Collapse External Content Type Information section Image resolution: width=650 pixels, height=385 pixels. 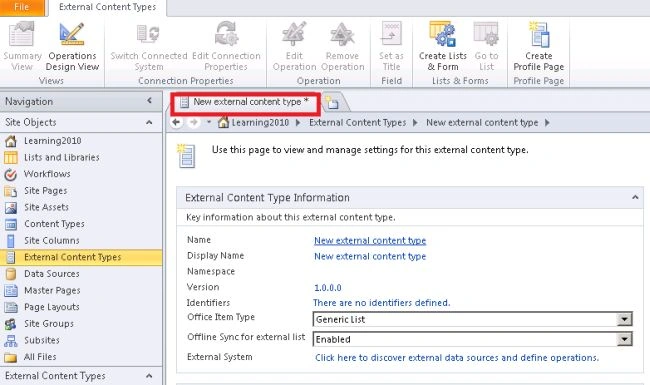pyautogui.click(x=635, y=198)
